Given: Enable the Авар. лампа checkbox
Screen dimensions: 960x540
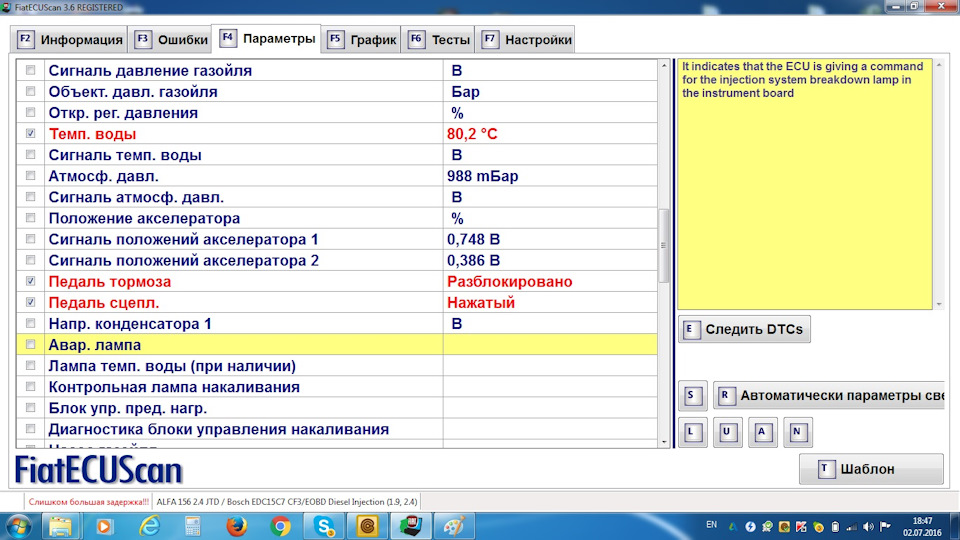Looking at the screenshot, I should point(31,345).
